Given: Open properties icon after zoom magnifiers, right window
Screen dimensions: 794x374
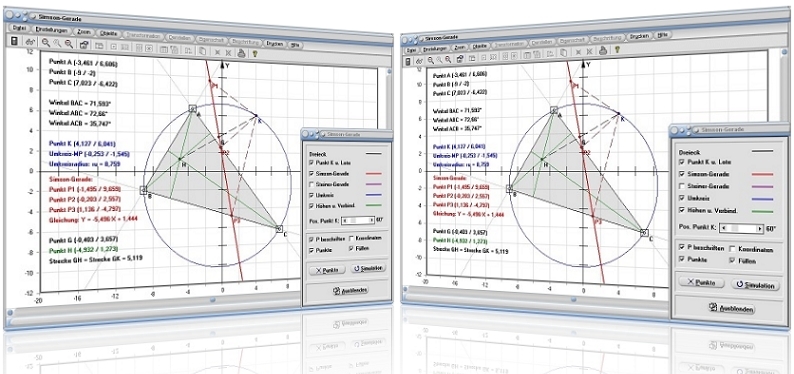Looking at the screenshot, I should [x=460, y=59].
